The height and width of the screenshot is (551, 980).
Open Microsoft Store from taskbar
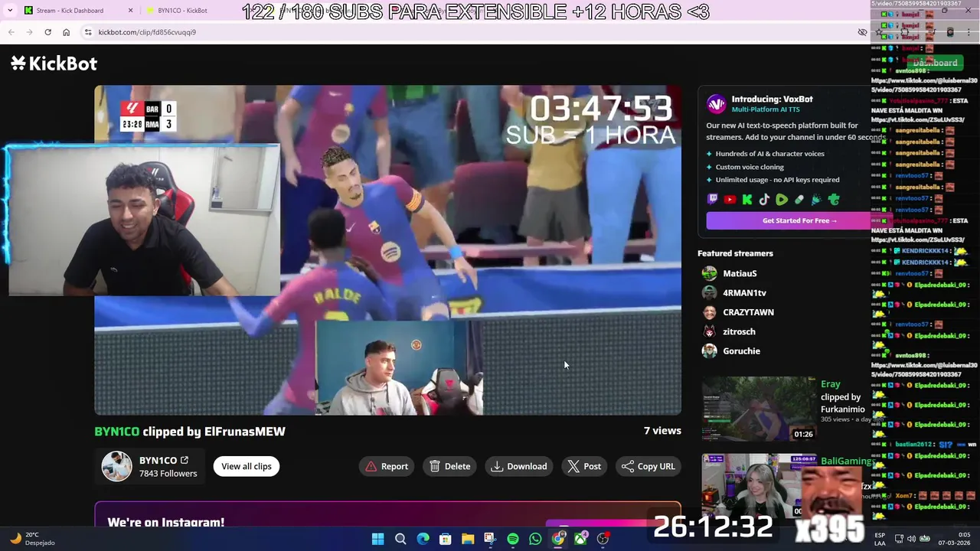pos(445,539)
